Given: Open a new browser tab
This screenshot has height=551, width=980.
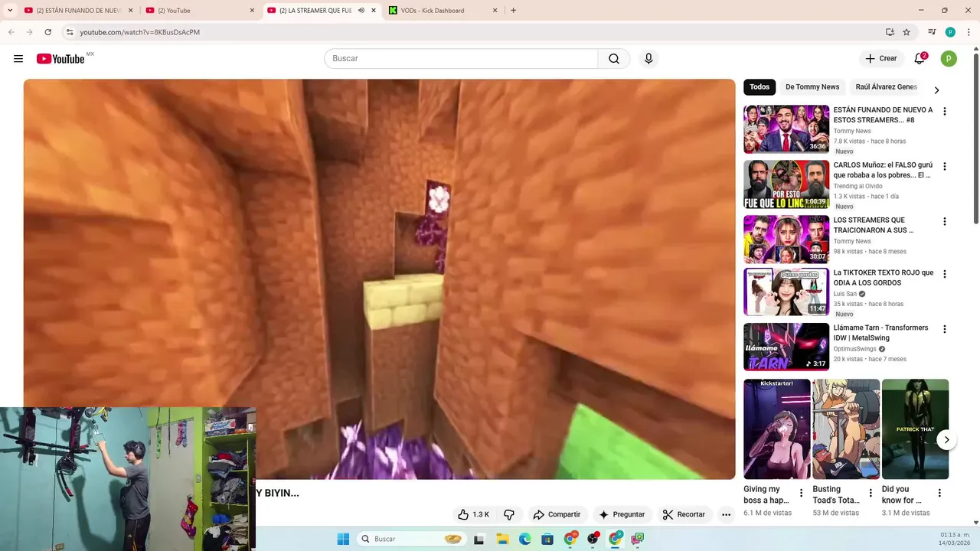Looking at the screenshot, I should pos(513,11).
